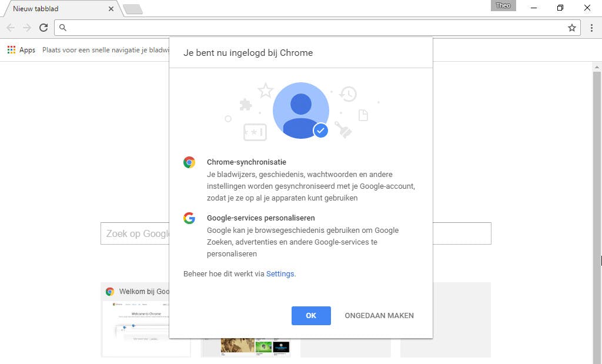The width and height of the screenshot is (602, 364).
Task: Open the Apps grid shortcut
Action: tap(22, 50)
